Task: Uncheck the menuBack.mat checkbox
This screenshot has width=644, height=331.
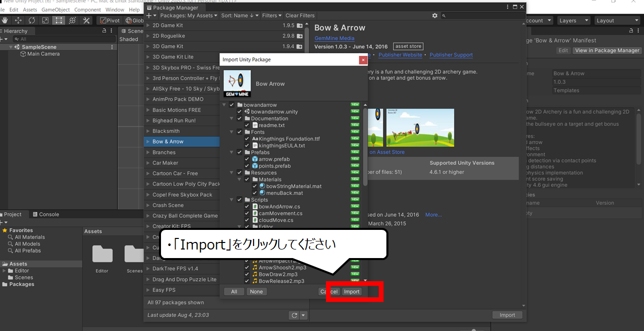Action: (254, 193)
